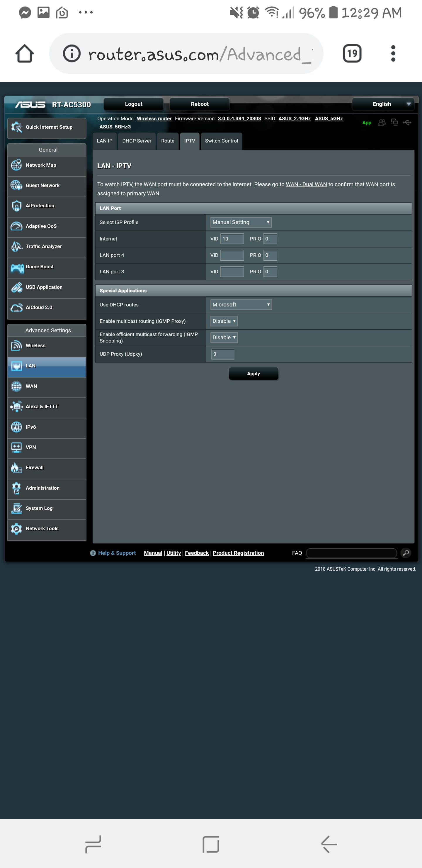
Task: Focus the LAN port 4 VID field
Action: click(x=232, y=255)
